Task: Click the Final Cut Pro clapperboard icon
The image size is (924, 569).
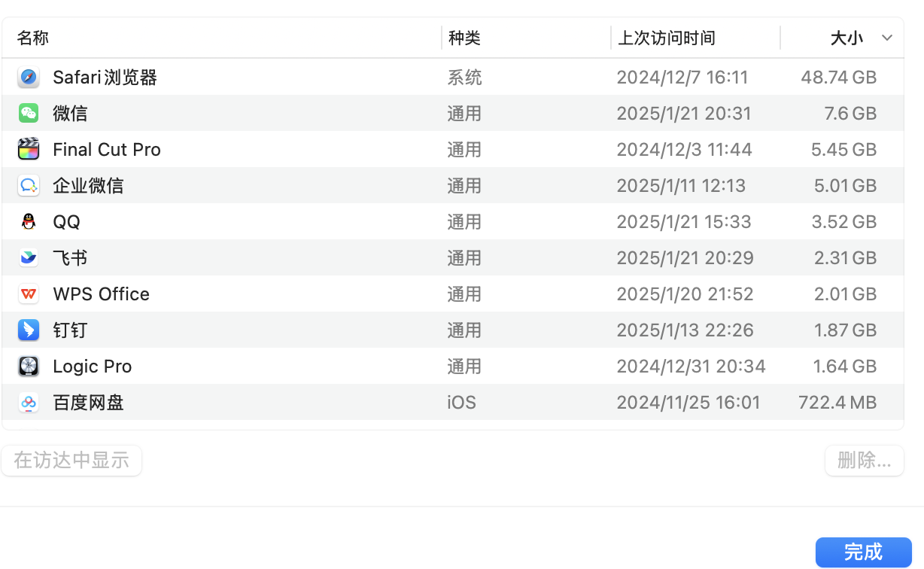Action: tap(29, 150)
